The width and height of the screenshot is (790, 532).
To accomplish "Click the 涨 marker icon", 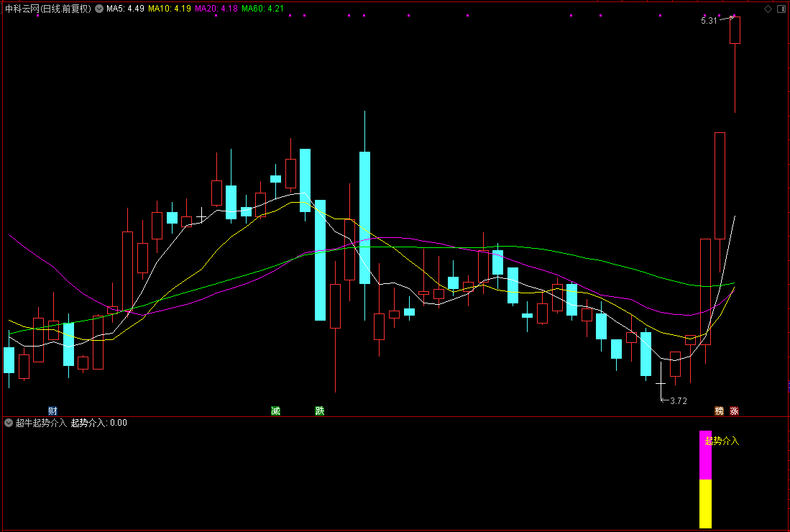I will click(x=734, y=411).
